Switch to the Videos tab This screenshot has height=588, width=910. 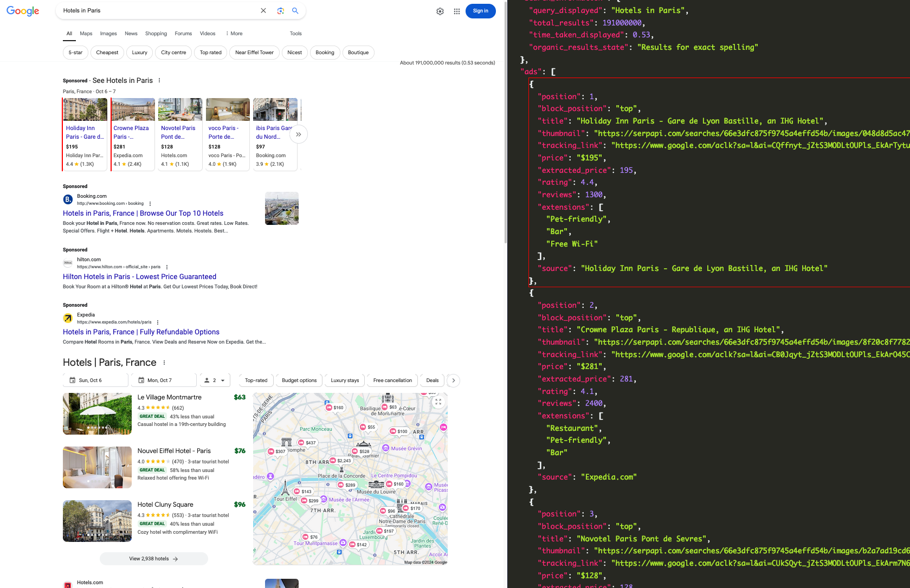208,34
